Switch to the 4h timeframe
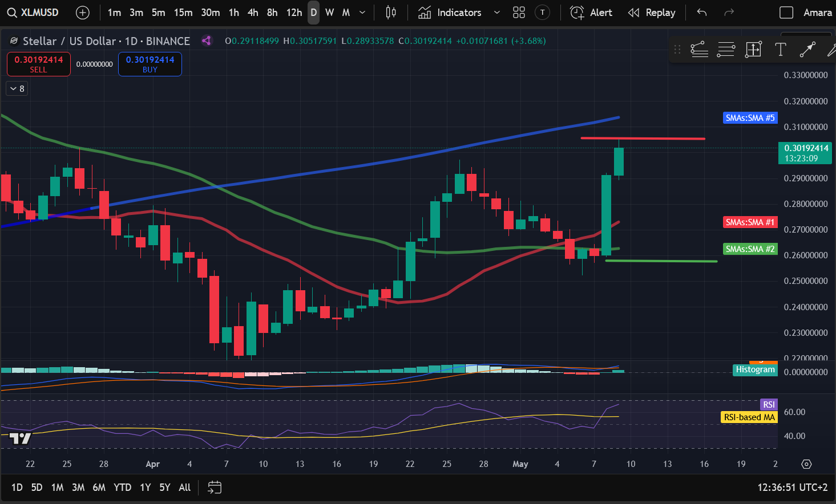Image resolution: width=836 pixels, height=504 pixels. tap(253, 13)
